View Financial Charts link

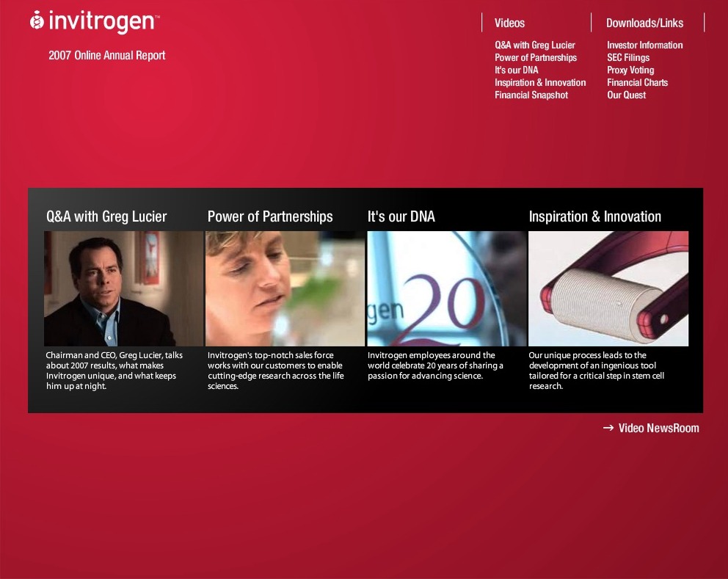click(637, 83)
